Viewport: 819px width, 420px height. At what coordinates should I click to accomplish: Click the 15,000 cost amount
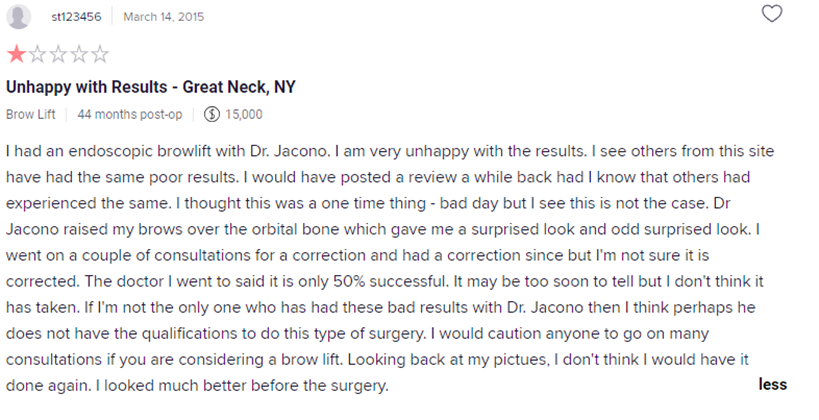(x=244, y=114)
